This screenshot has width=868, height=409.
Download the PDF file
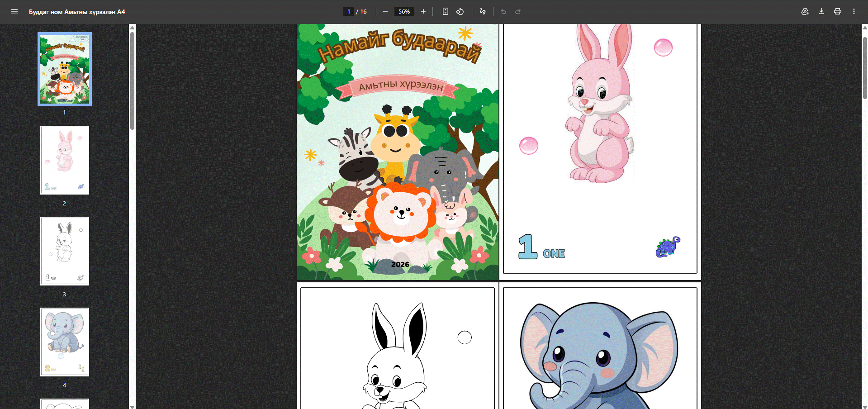[821, 11]
